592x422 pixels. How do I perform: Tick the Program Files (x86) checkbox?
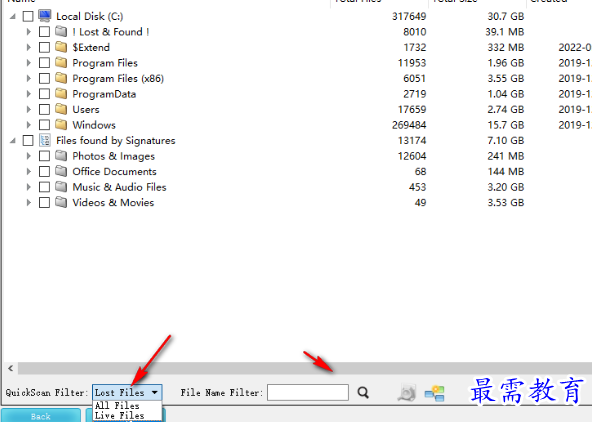click(x=44, y=78)
